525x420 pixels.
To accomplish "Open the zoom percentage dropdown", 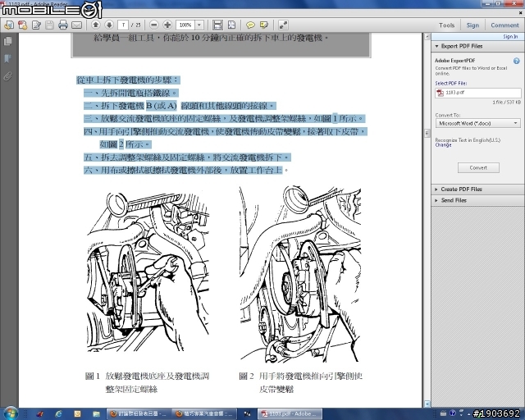I will (x=199, y=25).
